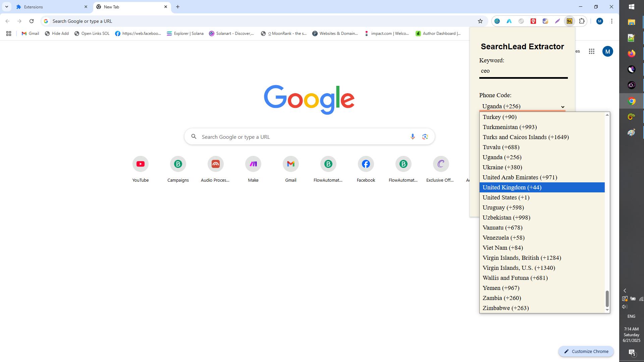Screen dimensions: 644x362
Task: Toggle the bookmark star for this page
Action: pyautogui.click(x=480, y=21)
